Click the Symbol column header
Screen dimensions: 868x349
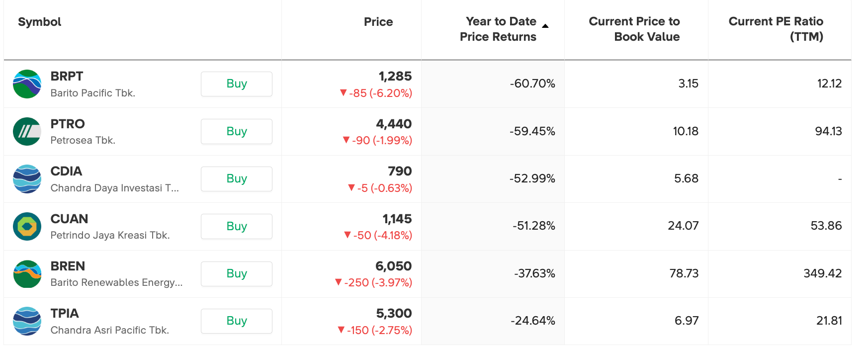(x=40, y=22)
